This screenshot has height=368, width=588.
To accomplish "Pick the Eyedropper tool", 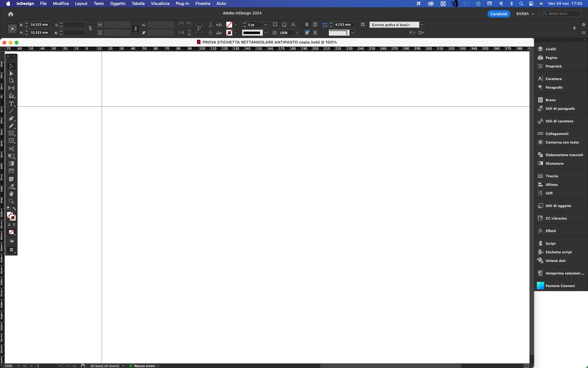I will tap(11, 186).
